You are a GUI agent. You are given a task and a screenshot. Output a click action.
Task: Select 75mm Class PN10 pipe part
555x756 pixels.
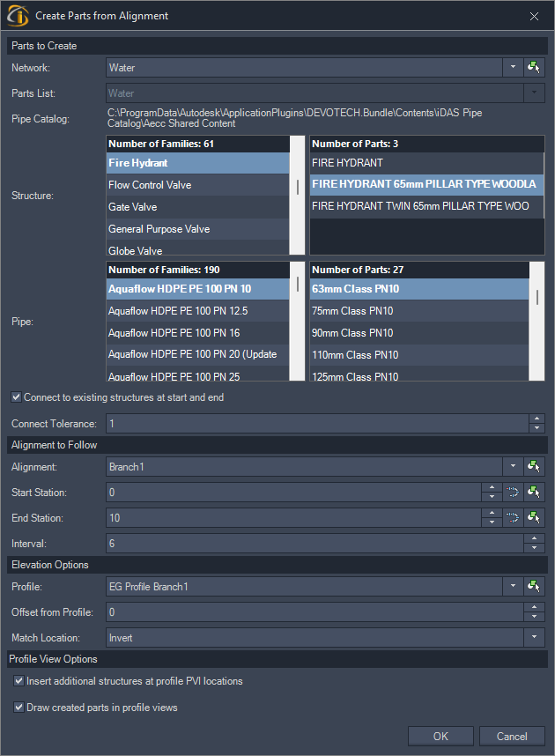pyautogui.click(x=419, y=311)
